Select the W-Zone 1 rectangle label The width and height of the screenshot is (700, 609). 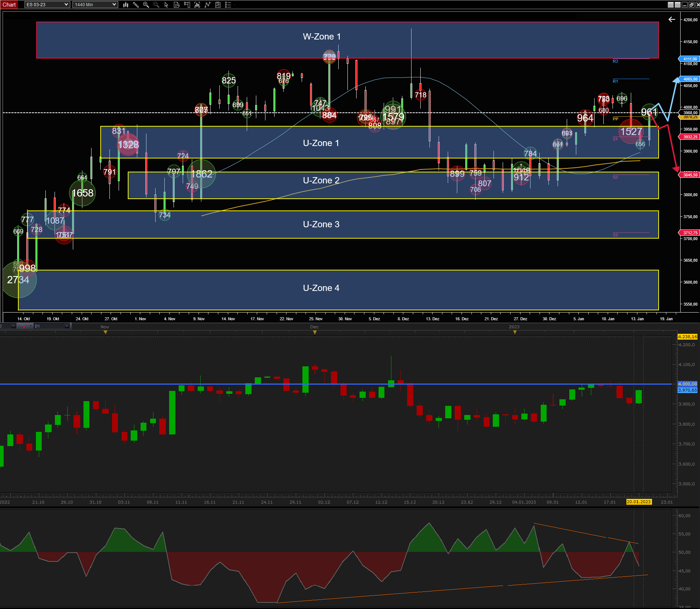(x=322, y=37)
